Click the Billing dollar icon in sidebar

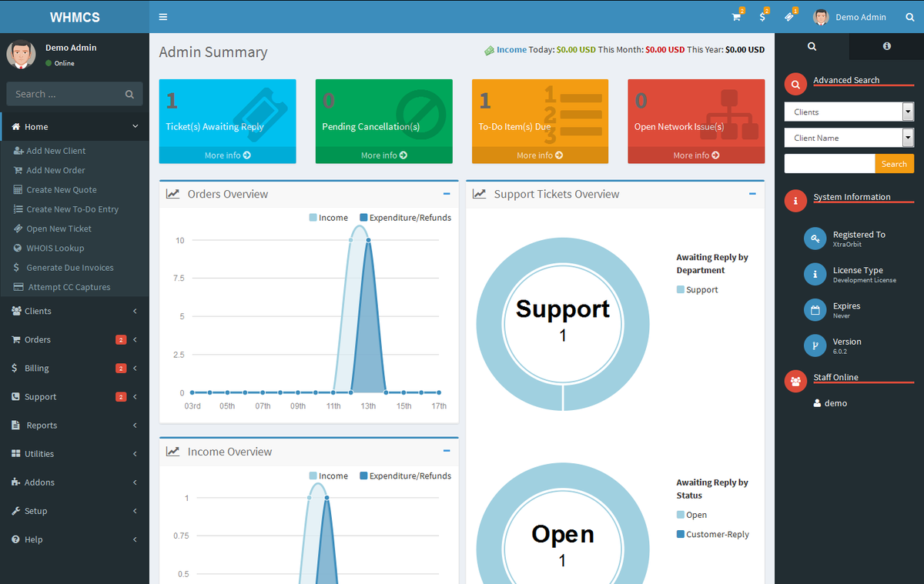coord(15,368)
